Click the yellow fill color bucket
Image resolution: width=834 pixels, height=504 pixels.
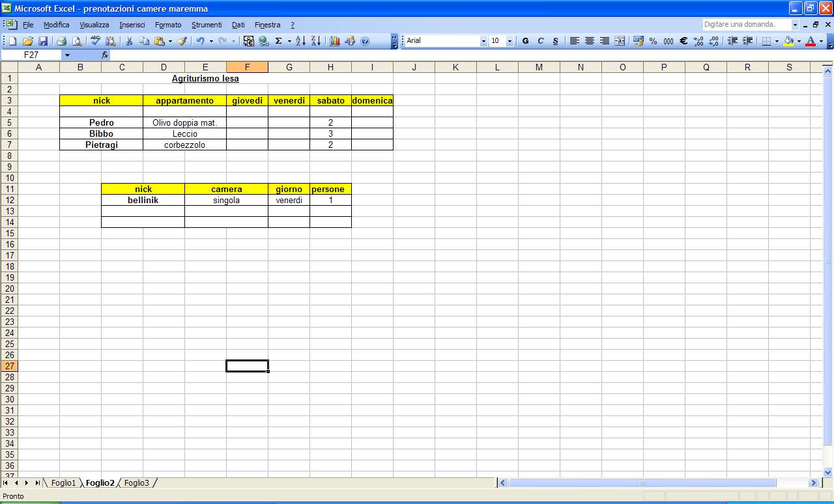click(x=788, y=41)
